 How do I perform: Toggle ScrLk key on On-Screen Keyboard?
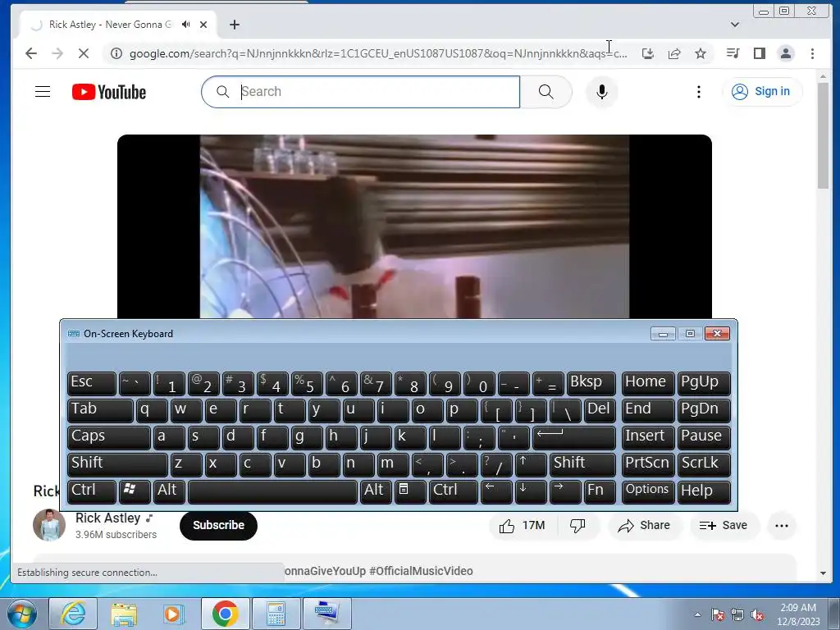[703, 464]
